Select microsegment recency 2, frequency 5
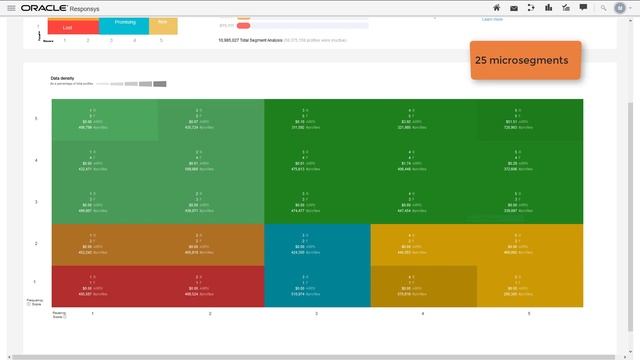640x360 pixels. [211, 120]
